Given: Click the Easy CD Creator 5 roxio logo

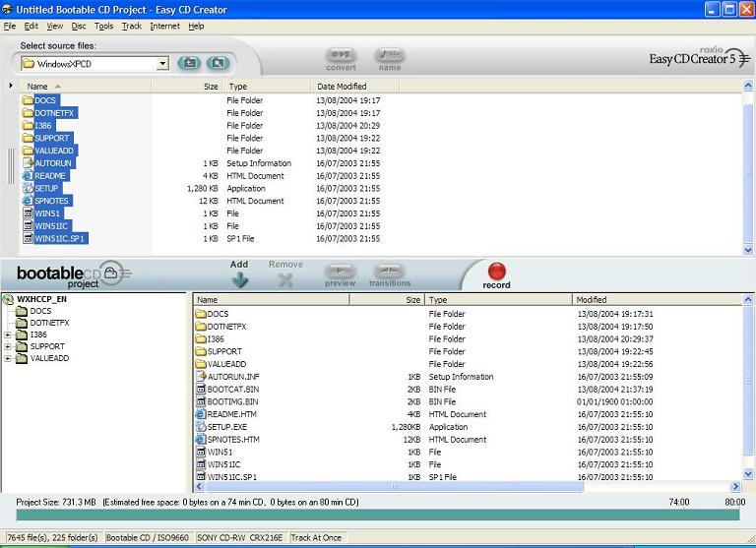Looking at the screenshot, I should click(x=700, y=57).
